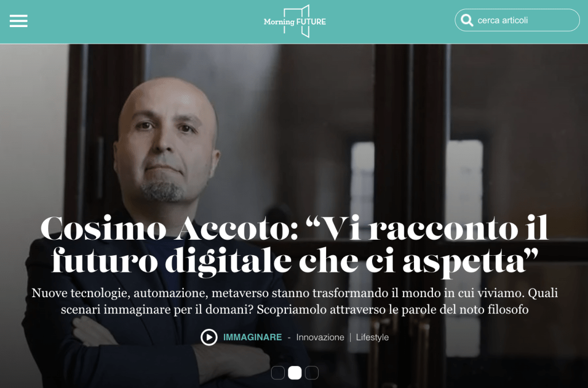Click the 'Morning FUTURE' wordmark text

tap(295, 22)
